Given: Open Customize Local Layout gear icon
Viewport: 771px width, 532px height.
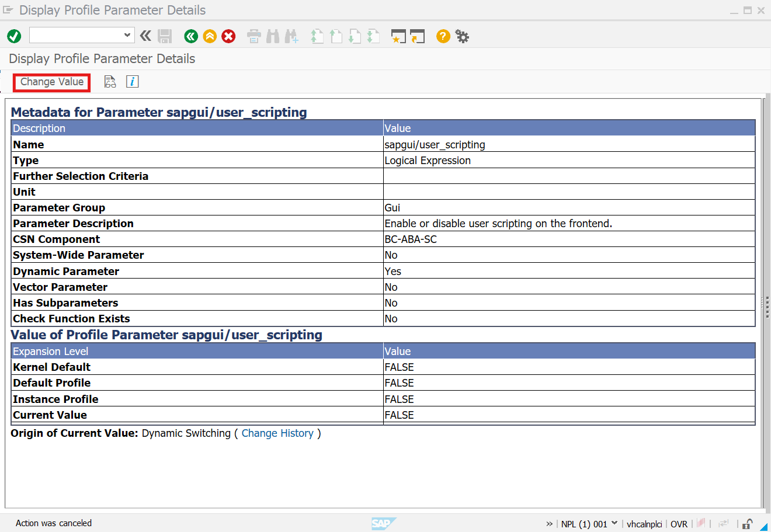Looking at the screenshot, I should (462, 36).
